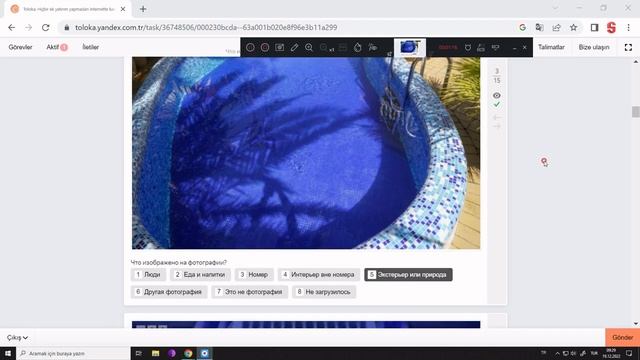Close the recorder toolbar
The width and height of the screenshot is (640, 360).
pyautogui.click(x=524, y=47)
